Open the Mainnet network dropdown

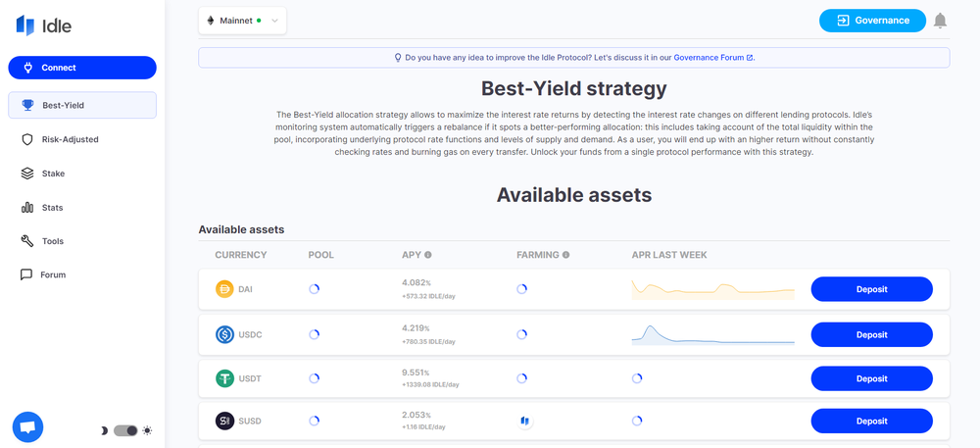242,21
